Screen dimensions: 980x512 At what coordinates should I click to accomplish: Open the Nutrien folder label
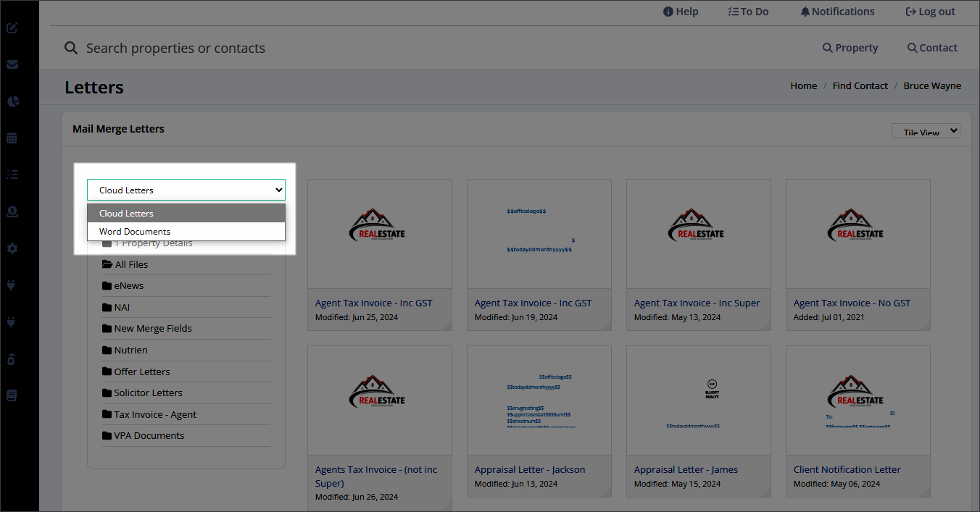click(x=130, y=350)
